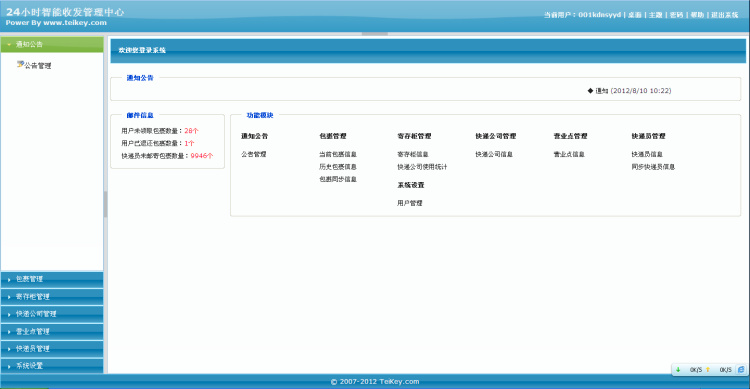Click the 包裹管理 heading in 功能模块
This screenshot has width=750, height=389.
(333, 136)
